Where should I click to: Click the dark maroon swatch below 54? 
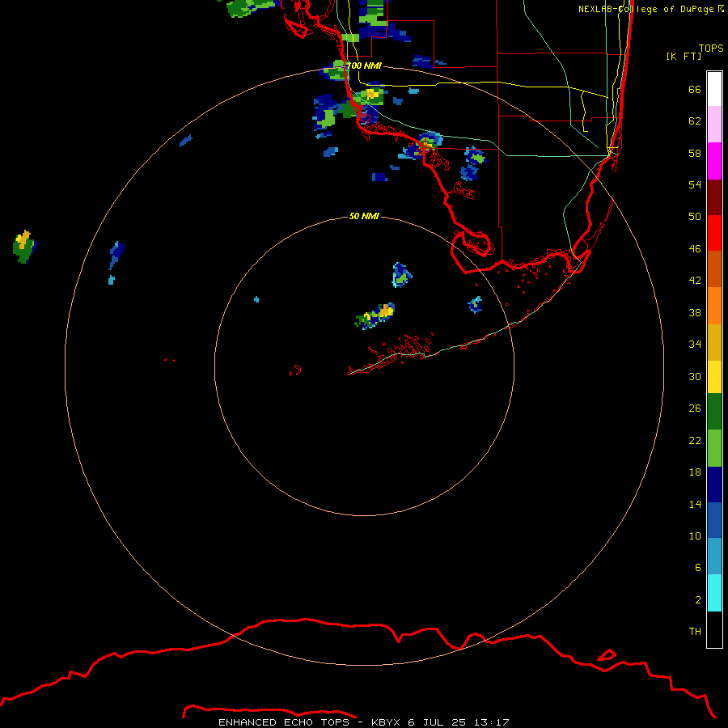(x=714, y=197)
